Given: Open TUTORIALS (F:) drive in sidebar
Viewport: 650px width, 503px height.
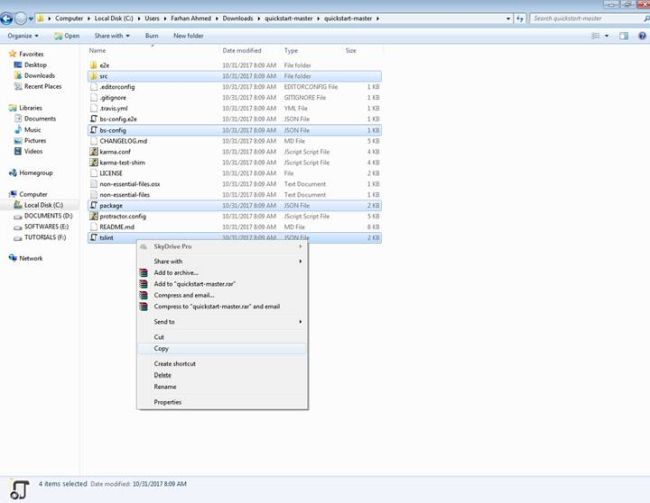Looking at the screenshot, I should click(x=40, y=237).
